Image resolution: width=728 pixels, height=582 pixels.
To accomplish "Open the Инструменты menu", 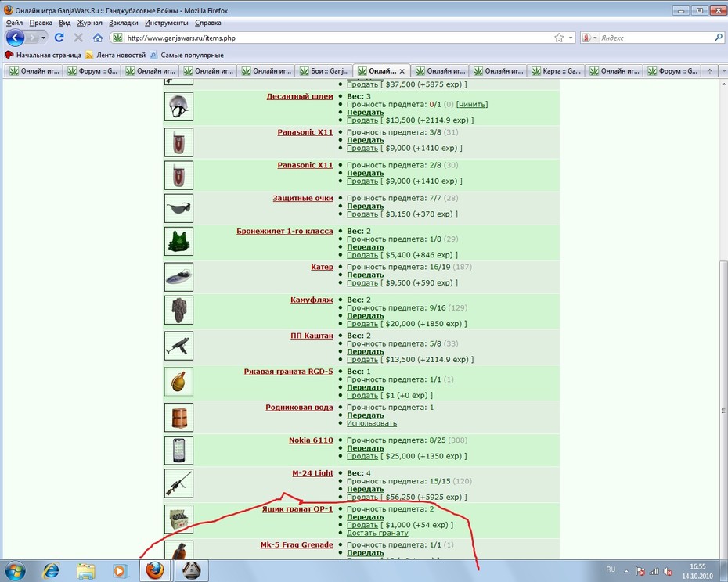I will click(x=167, y=23).
